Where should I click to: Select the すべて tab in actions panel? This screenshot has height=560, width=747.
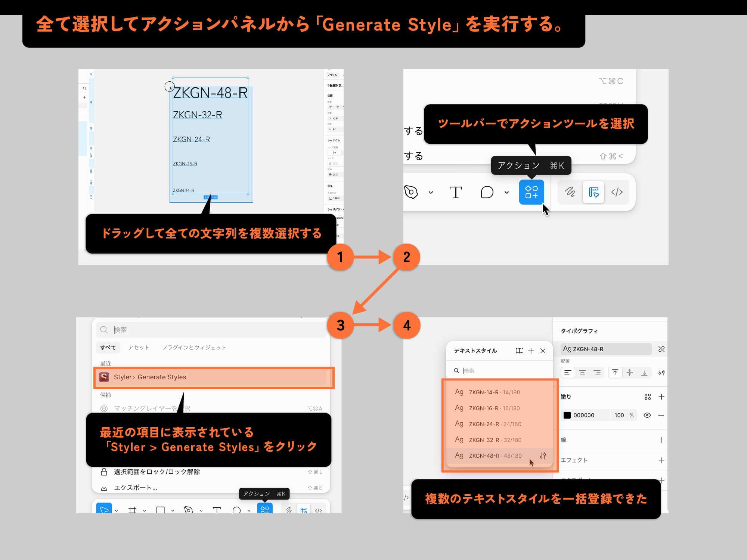pos(108,348)
